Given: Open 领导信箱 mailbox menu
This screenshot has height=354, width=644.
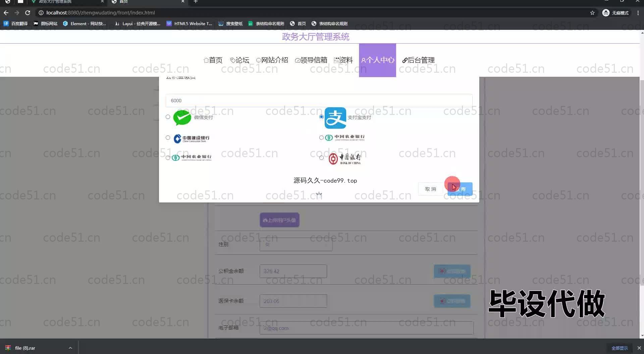Looking at the screenshot, I should pos(311,60).
